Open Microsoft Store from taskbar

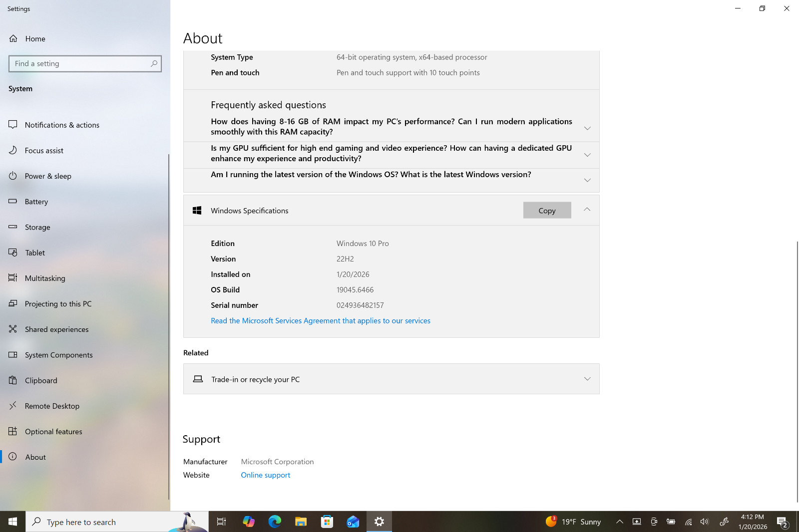click(327, 522)
